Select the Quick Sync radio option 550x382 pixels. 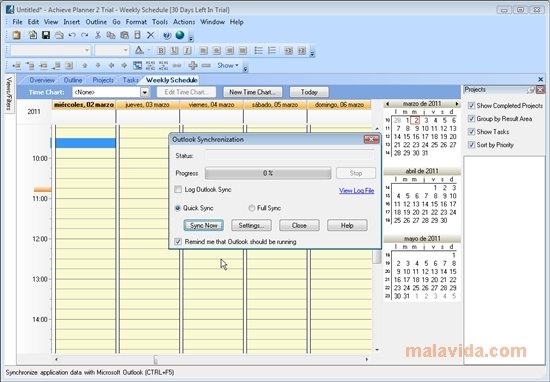tap(178, 208)
